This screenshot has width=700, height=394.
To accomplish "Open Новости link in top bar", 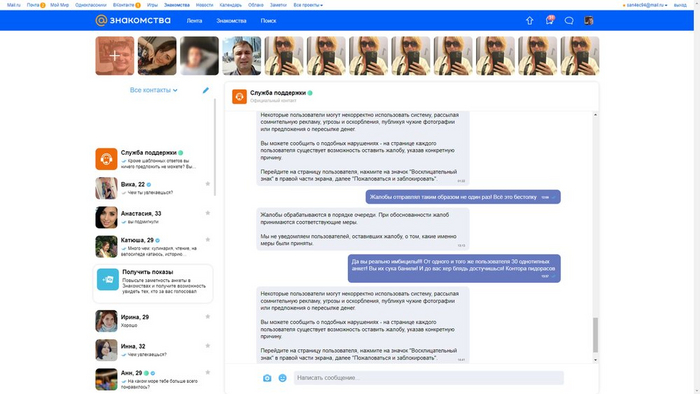I will click(204, 5).
